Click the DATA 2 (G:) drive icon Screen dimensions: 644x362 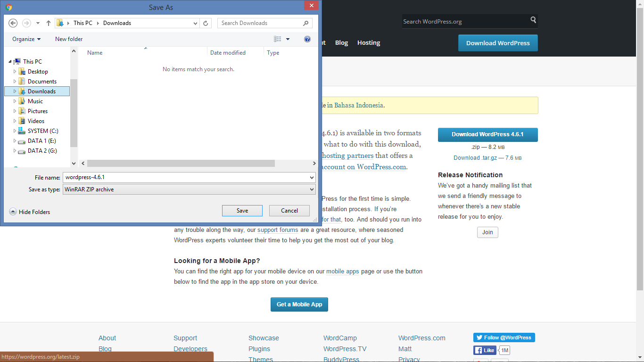[22, 151]
